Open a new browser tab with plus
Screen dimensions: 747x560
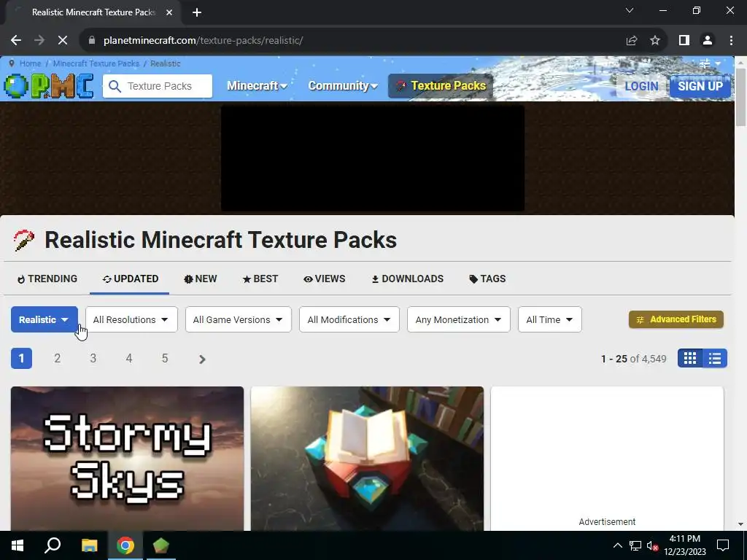(197, 12)
